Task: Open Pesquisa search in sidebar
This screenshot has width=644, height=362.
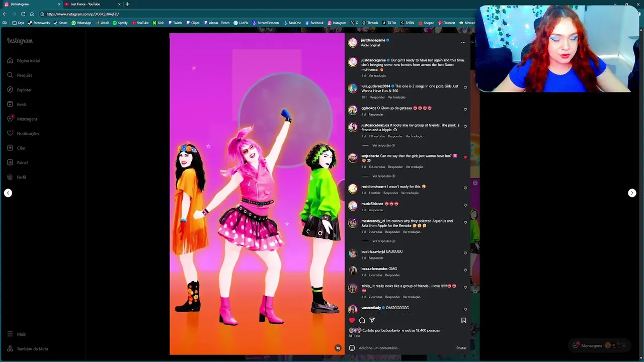Action: click(20, 75)
